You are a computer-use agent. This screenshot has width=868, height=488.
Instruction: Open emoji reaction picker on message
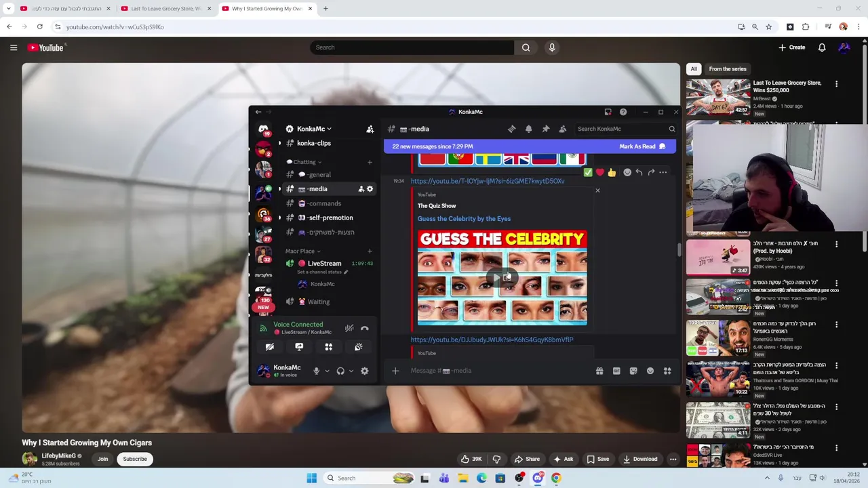627,173
